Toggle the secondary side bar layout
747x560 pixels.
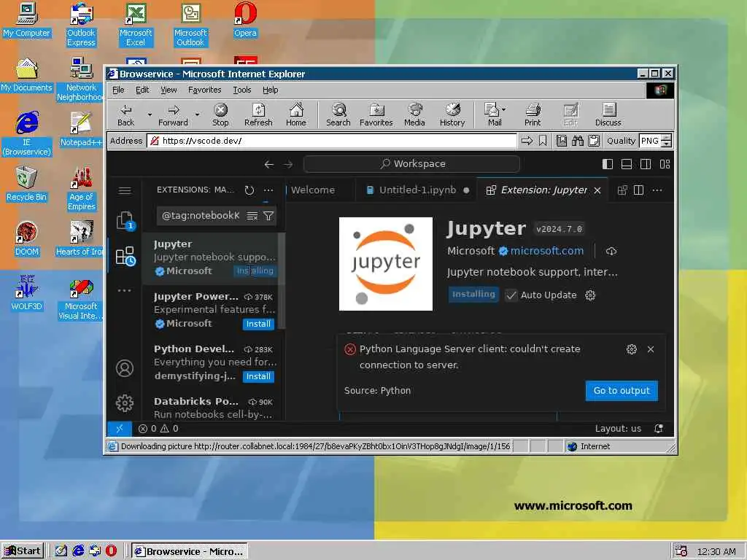point(646,164)
